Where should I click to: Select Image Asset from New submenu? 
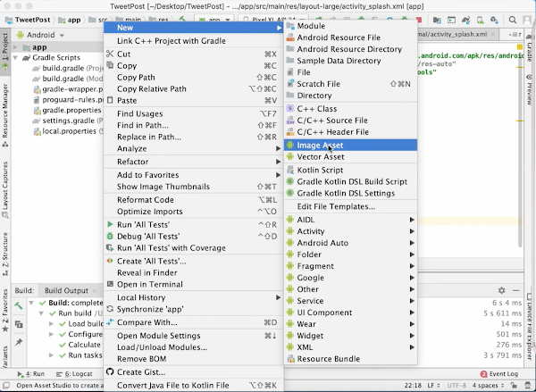pyautogui.click(x=350, y=146)
